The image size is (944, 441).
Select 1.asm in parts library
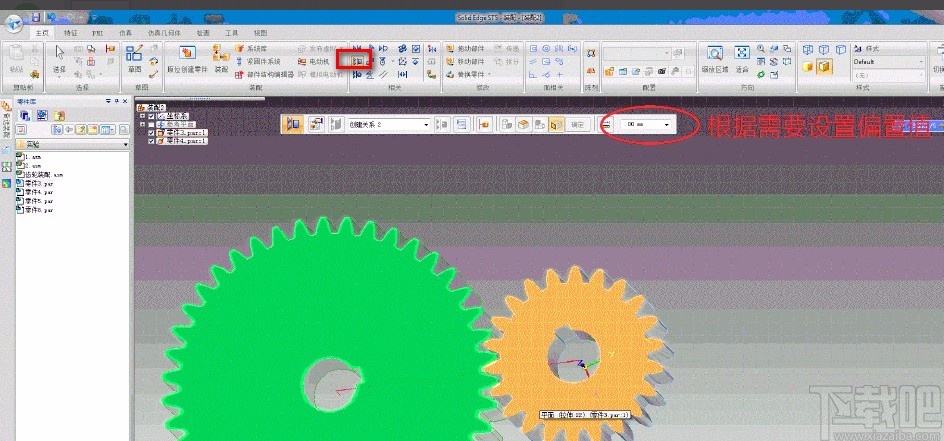[29, 156]
